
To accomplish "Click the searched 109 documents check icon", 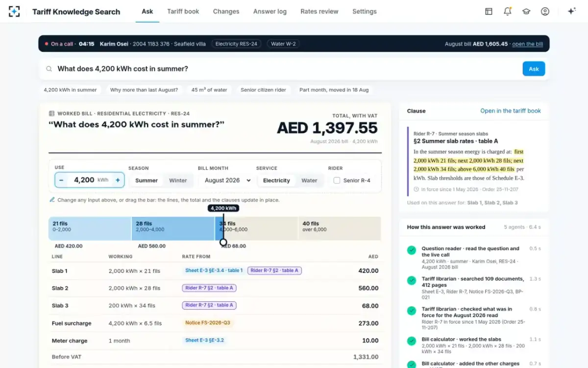I will pyautogui.click(x=412, y=281).
